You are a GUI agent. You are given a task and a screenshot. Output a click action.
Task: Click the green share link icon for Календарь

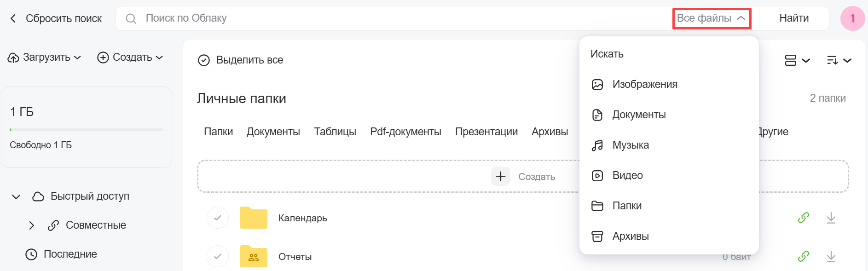[x=803, y=218]
